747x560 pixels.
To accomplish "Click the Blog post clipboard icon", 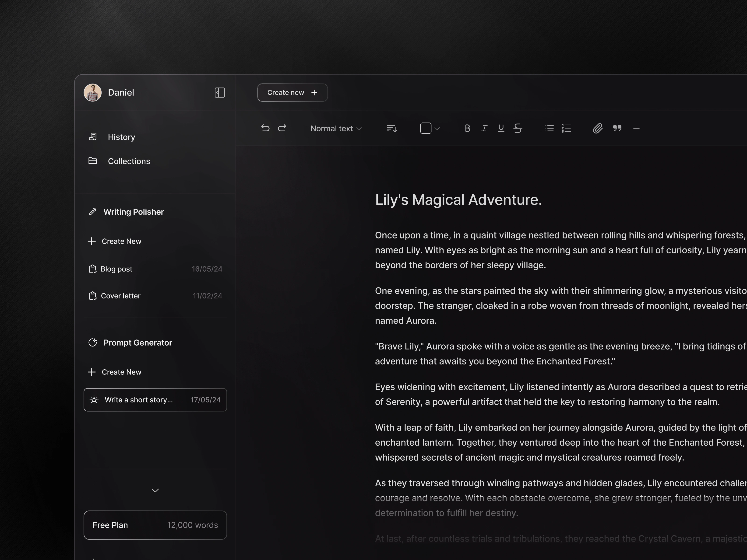I will (x=92, y=269).
